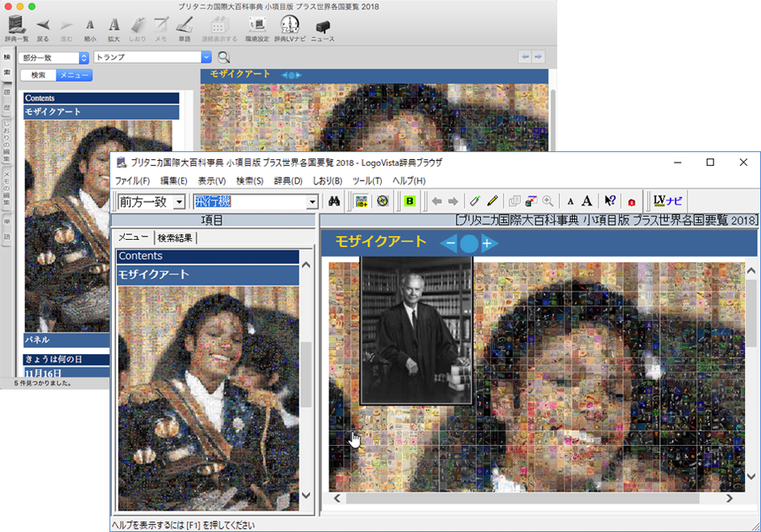Click mosaic zoom control in Mac content header
761x532 pixels.
pos(292,75)
